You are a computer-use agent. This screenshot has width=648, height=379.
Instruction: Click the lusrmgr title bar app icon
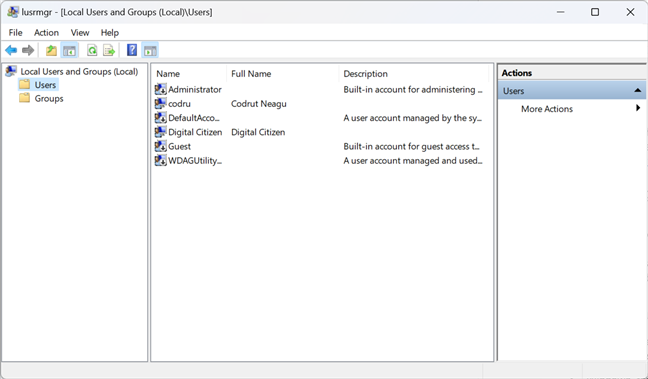tap(13, 12)
